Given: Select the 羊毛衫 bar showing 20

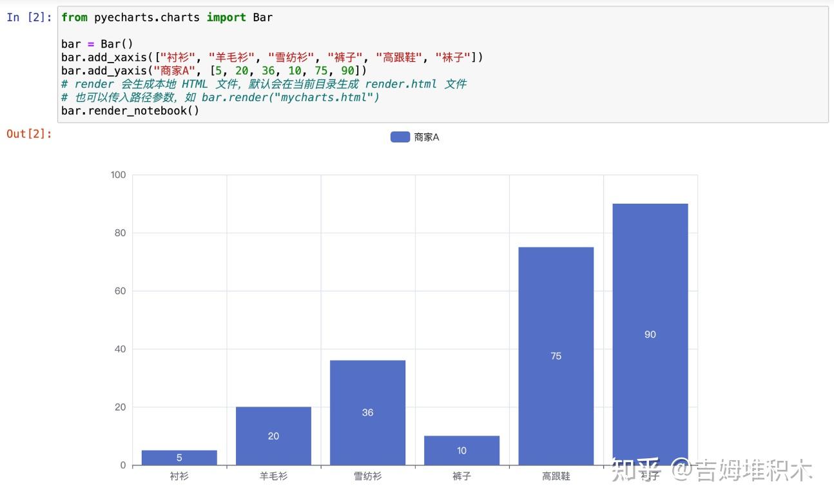Looking at the screenshot, I should 273,436.
